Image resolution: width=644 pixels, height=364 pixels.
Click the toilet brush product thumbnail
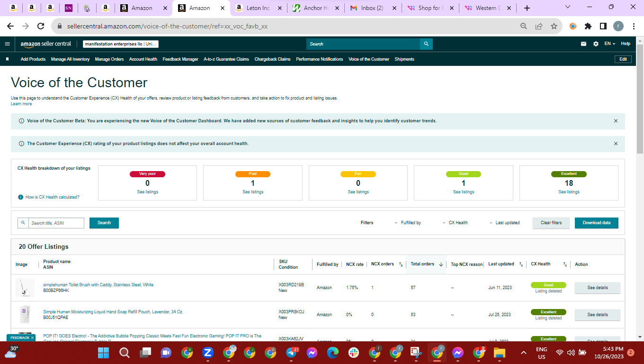pos(25,288)
